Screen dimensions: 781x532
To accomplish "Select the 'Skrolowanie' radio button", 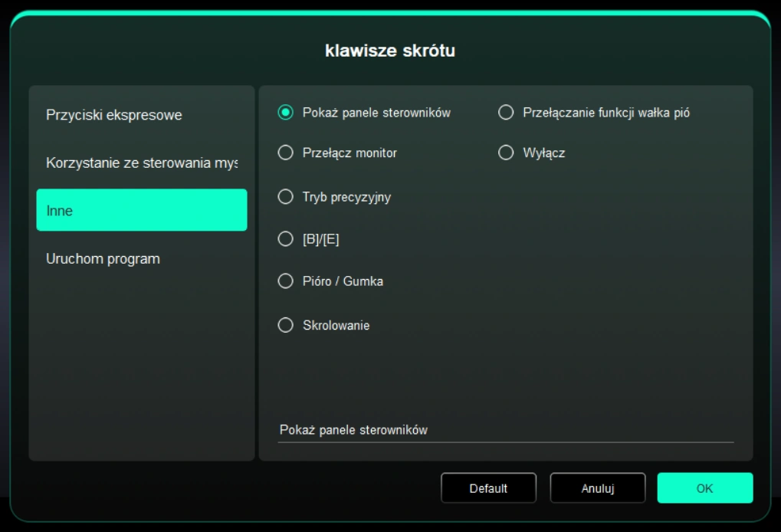I will (x=286, y=326).
